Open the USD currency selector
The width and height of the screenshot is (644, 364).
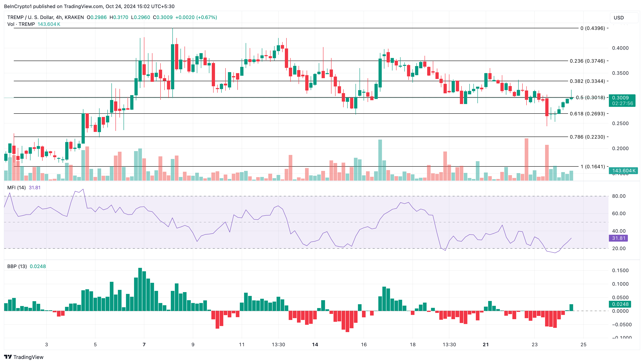[624, 18]
